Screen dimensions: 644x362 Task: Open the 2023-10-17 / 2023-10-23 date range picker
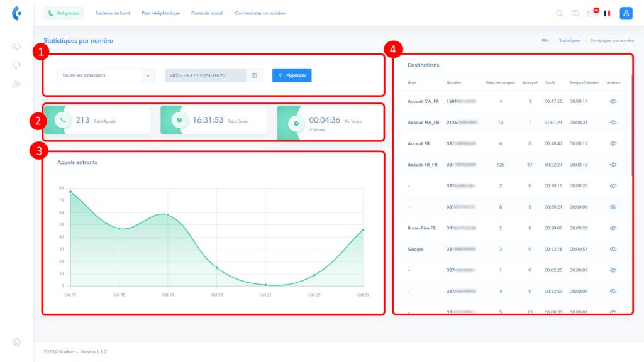tap(206, 75)
